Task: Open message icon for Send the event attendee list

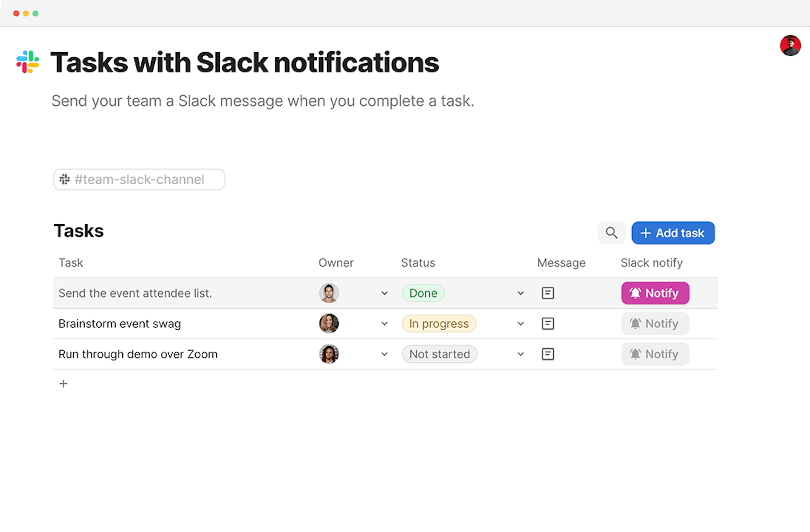Action: click(548, 293)
